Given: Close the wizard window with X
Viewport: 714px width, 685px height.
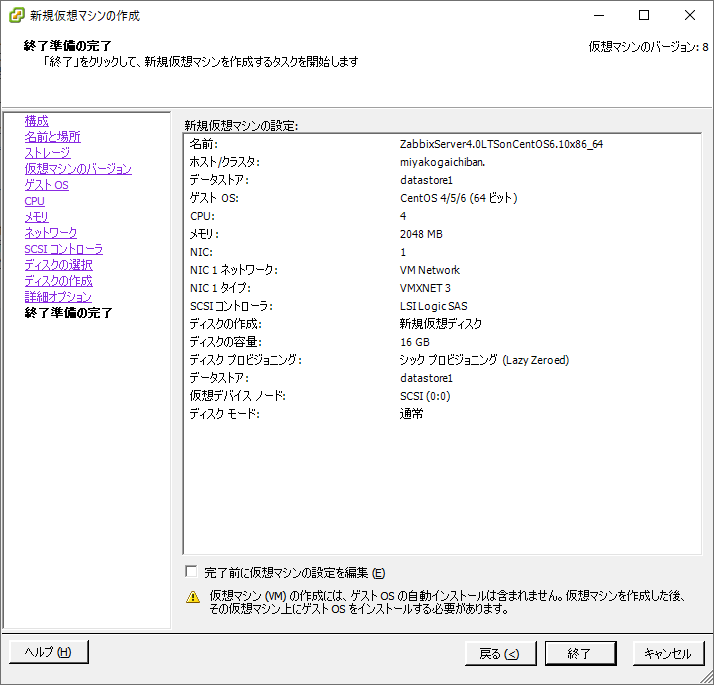Looking at the screenshot, I should [x=690, y=15].
